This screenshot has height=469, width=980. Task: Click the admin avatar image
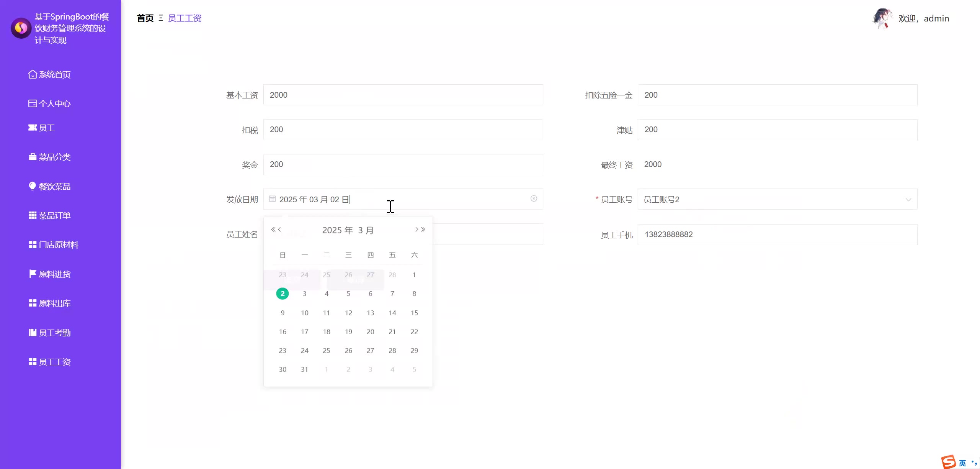pos(882,18)
